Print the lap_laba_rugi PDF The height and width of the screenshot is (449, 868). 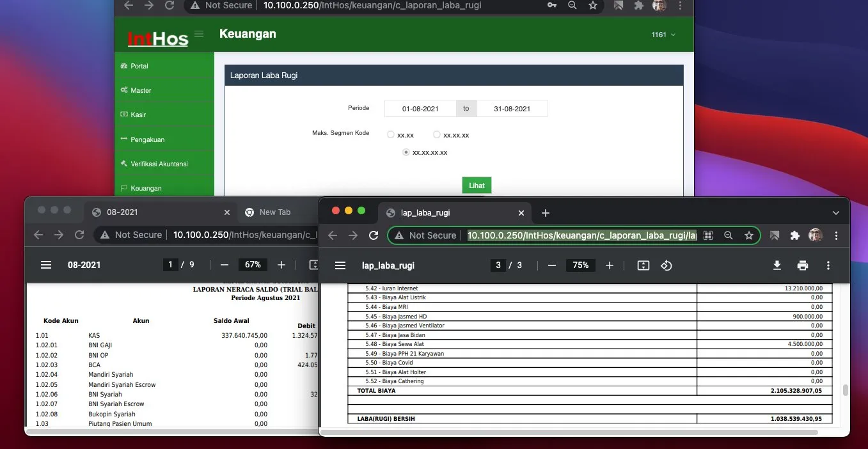[803, 265]
